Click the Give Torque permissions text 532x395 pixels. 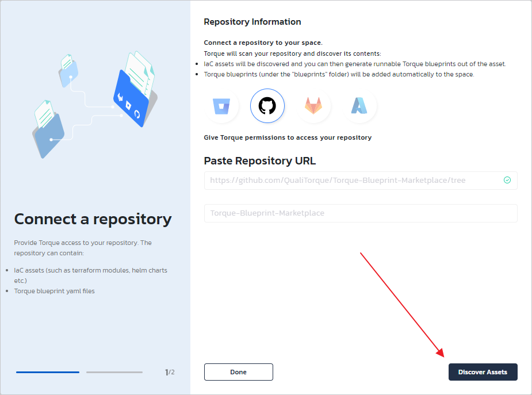pos(288,137)
